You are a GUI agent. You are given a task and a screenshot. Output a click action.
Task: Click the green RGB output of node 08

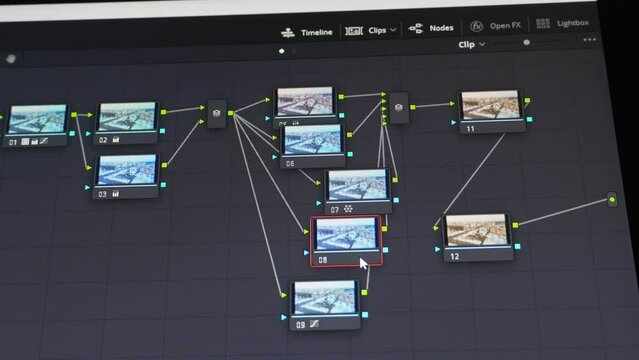(x=384, y=229)
